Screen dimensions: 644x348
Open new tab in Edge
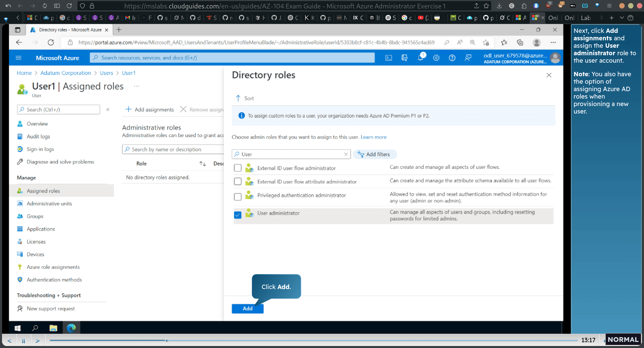119,30
